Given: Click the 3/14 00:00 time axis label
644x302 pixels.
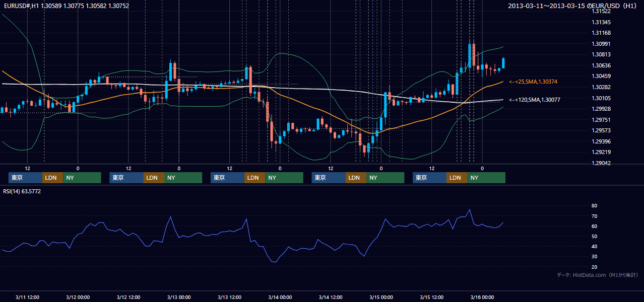Looking at the screenshot, I should [x=280, y=297].
